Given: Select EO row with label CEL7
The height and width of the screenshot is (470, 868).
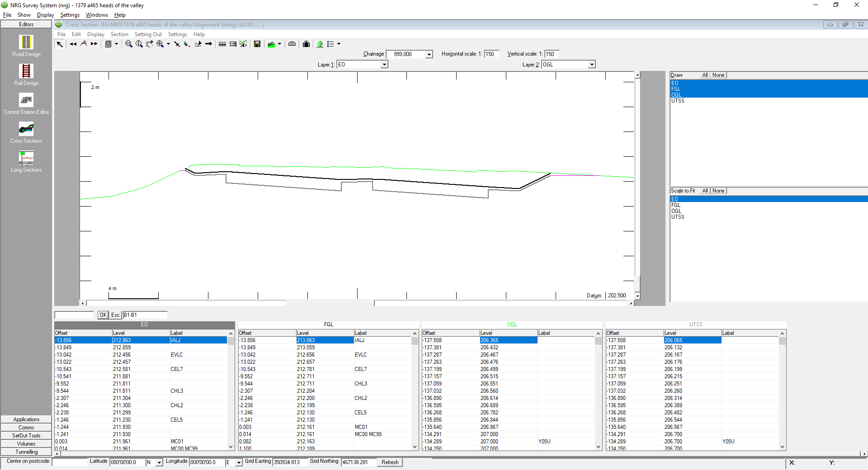Looking at the screenshot, I should pyautogui.click(x=141, y=369).
